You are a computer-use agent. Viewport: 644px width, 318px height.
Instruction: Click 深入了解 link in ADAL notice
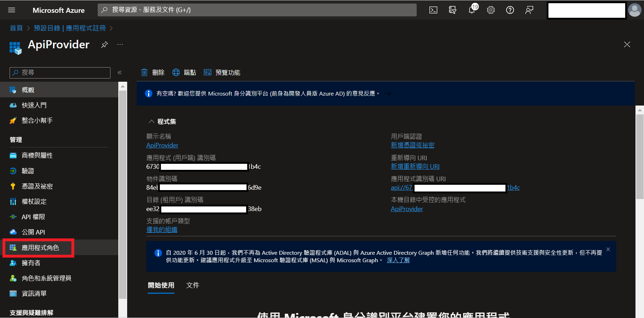[398, 260]
